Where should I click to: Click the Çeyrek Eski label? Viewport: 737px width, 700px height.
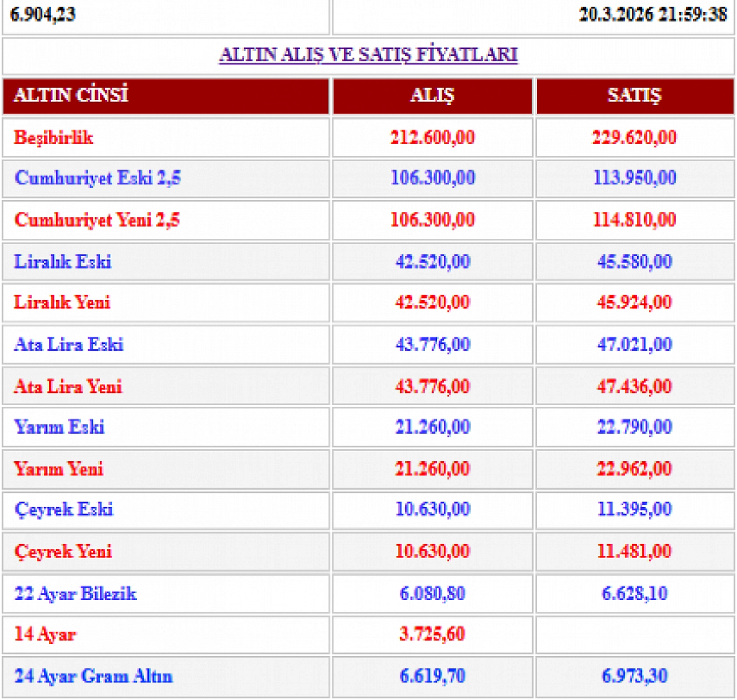[64, 509]
